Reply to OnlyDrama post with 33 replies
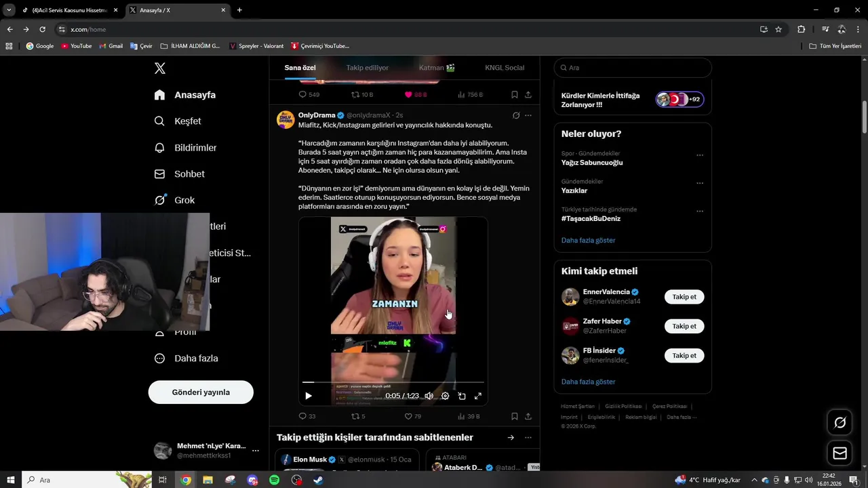 tap(307, 416)
